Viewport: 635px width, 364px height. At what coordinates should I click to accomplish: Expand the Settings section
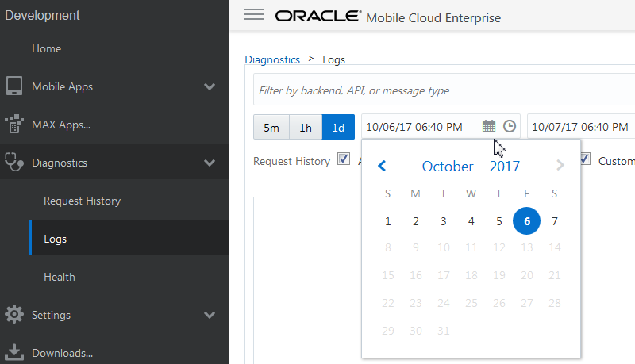pyautogui.click(x=210, y=315)
